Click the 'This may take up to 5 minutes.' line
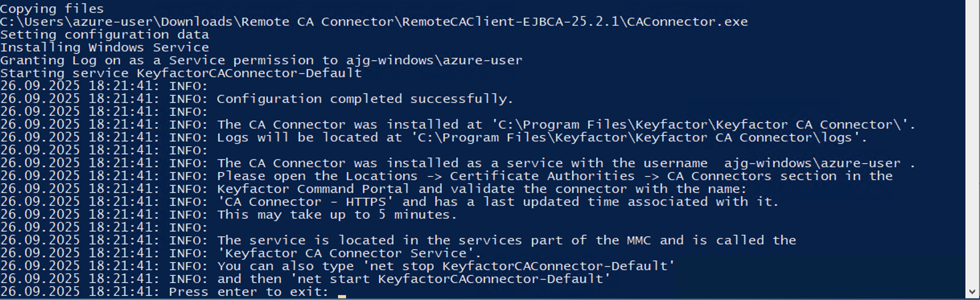The image size is (980, 300). pyautogui.click(x=337, y=215)
